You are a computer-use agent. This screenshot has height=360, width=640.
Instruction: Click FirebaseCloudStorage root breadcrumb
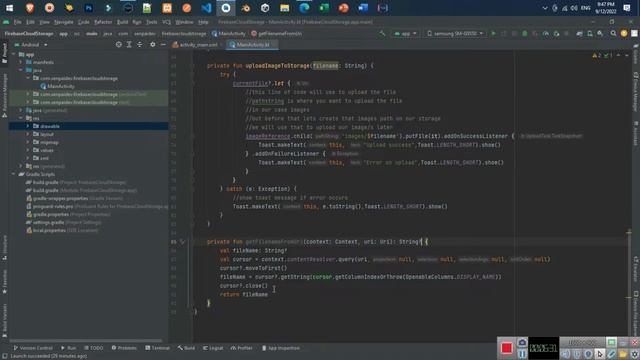tap(29, 33)
